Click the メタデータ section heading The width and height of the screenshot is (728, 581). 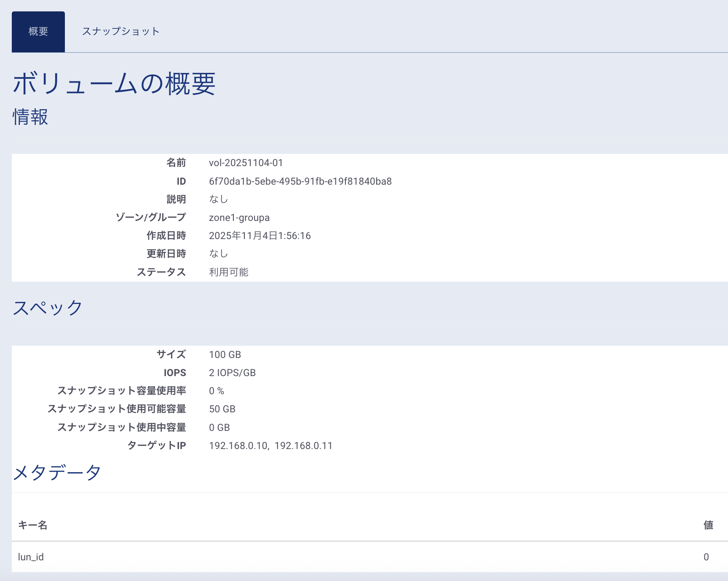(x=57, y=472)
